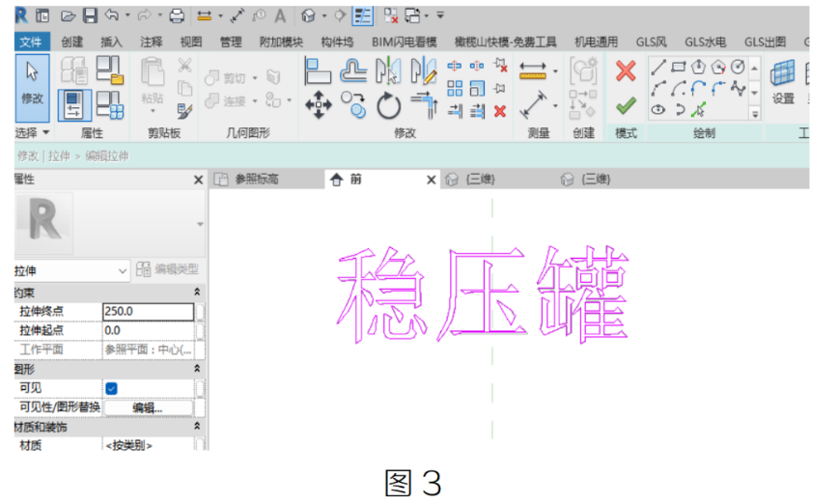Image resolution: width=839 pixels, height=504 pixels.
Task: Collapse the 图形 properties section
Action: [197, 369]
